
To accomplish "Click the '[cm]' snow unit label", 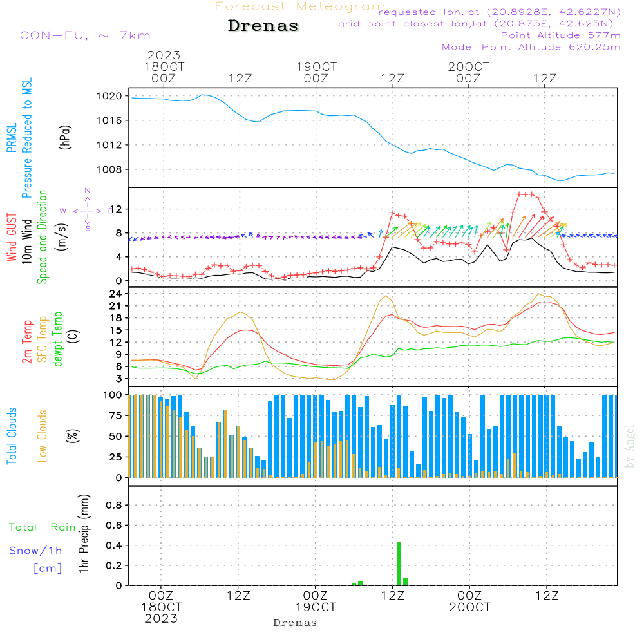I will pos(48,569).
